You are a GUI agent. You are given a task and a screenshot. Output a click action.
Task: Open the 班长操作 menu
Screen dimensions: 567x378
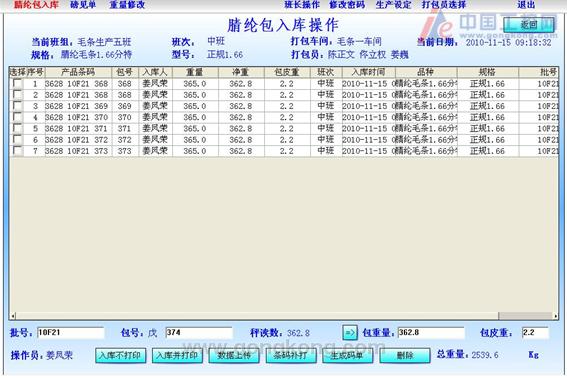pyautogui.click(x=302, y=5)
